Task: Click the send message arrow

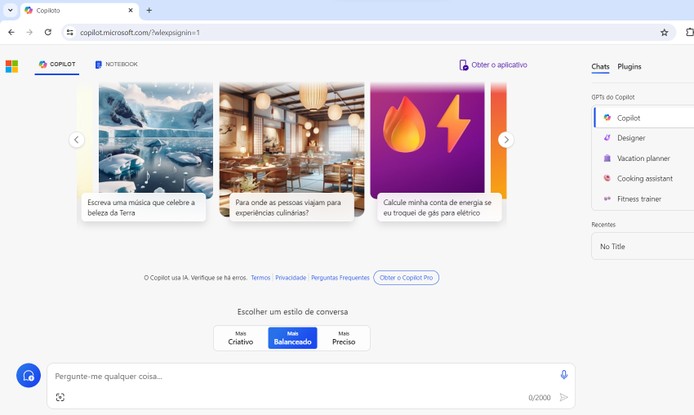Action: [563, 397]
